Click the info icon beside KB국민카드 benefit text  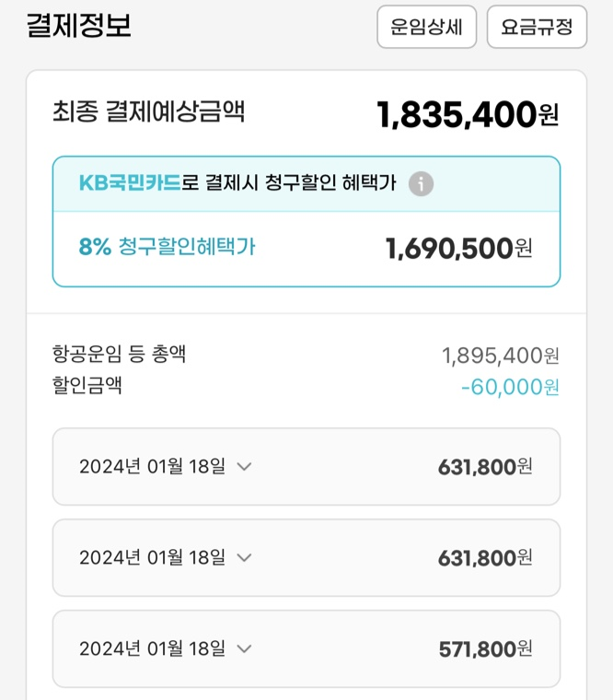421,183
